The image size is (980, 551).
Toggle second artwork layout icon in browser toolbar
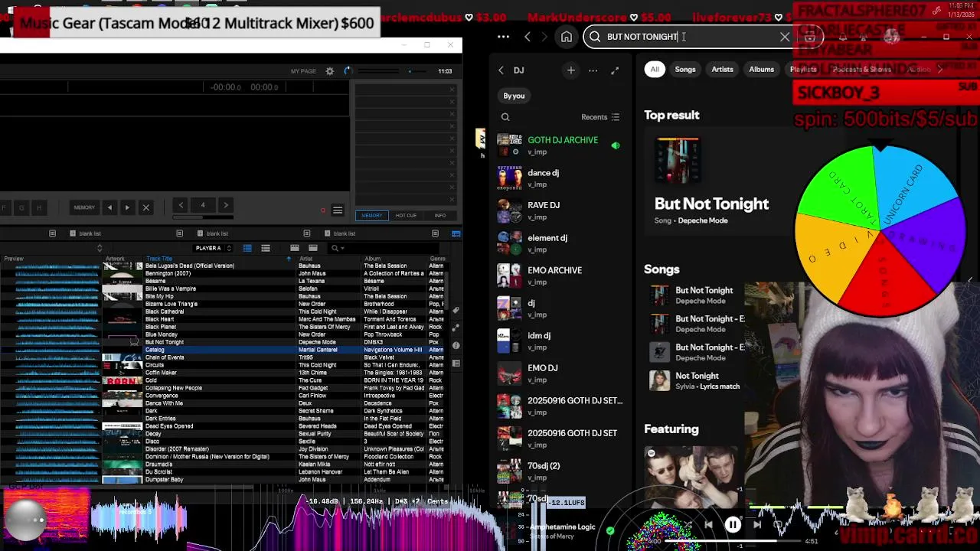[313, 248]
